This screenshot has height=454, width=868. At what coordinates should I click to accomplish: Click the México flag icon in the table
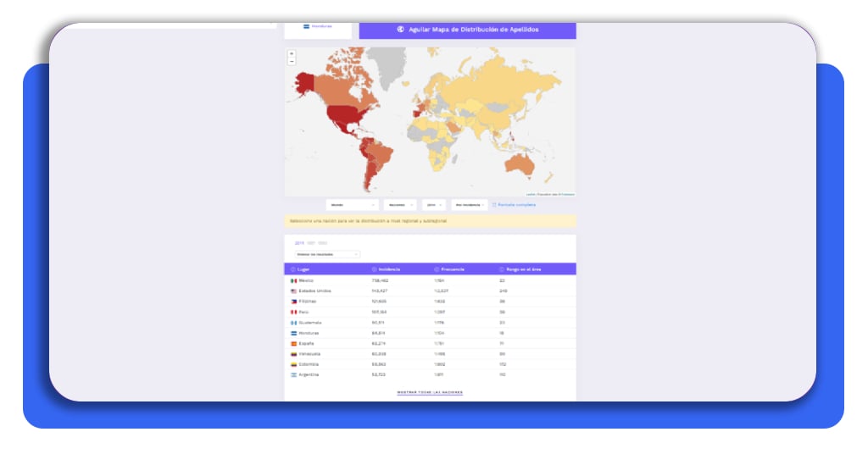[x=294, y=280]
